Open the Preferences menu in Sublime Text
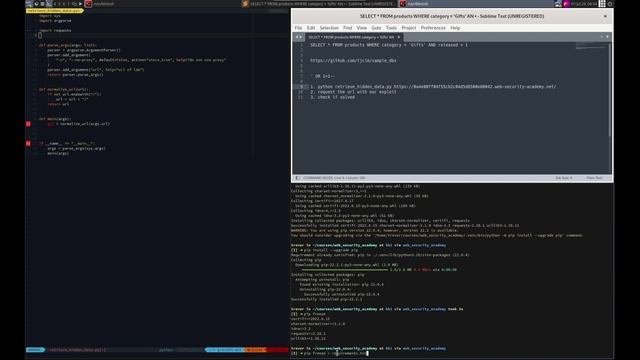This screenshot has width=640, height=360. (x=433, y=28)
